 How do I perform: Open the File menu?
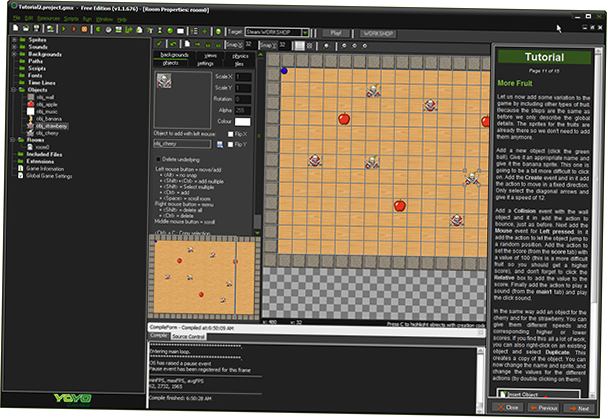(x=16, y=18)
